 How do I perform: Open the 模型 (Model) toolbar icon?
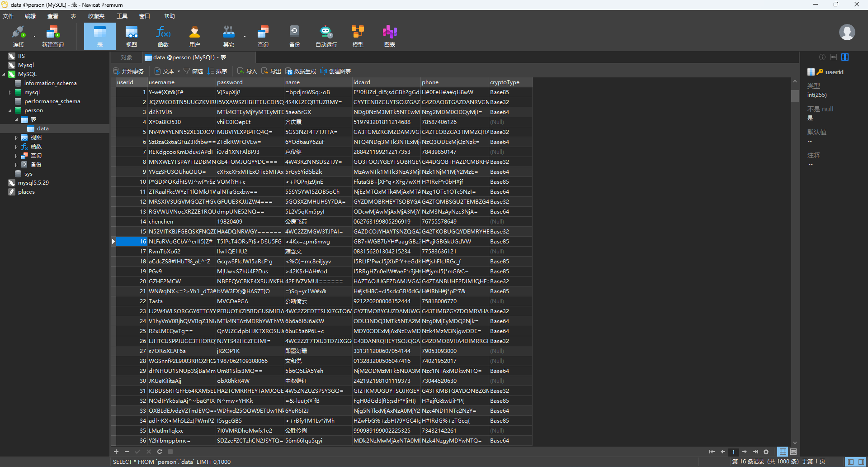click(x=358, y=36)
